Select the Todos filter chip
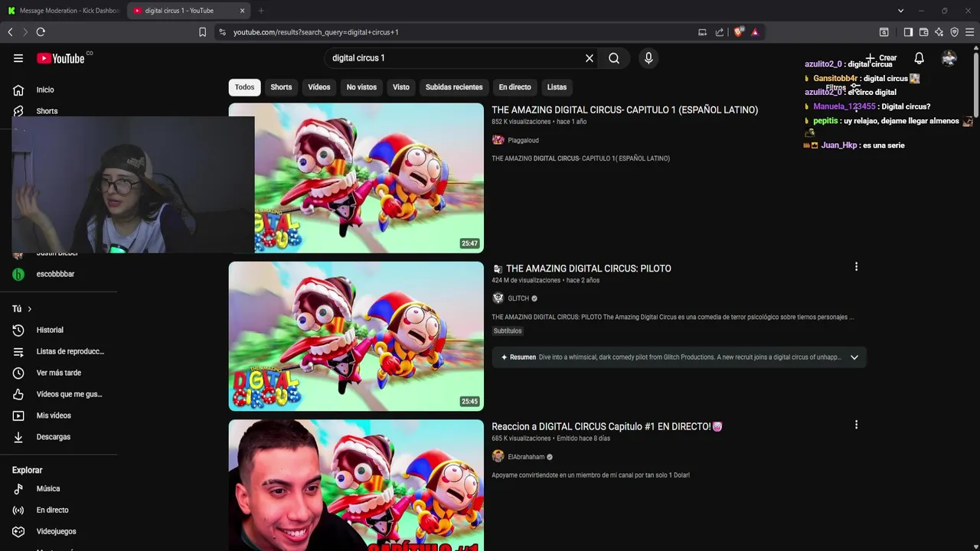Screen dimensions: 980x551 click(x=244, y=87)
